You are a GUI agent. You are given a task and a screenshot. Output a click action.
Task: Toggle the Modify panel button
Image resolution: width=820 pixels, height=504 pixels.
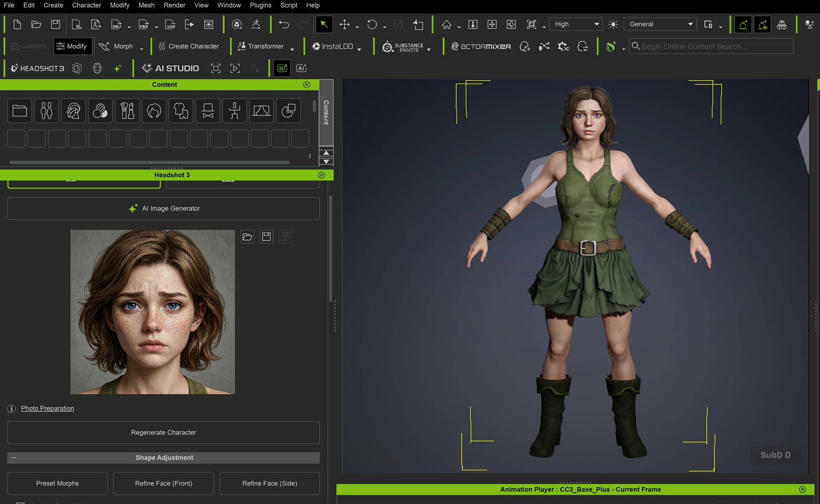pos(72,46)
